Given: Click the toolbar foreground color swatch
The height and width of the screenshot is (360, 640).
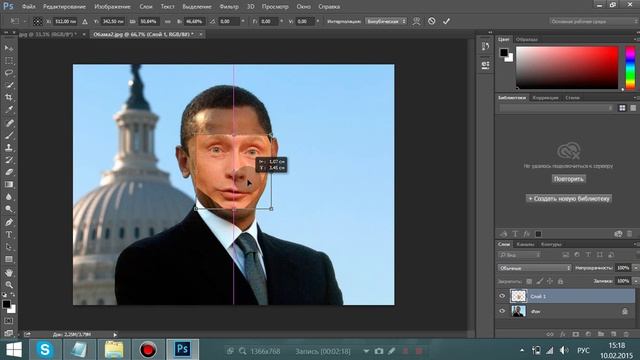Looking at the screenshot, I should click(x=6, y=304).
